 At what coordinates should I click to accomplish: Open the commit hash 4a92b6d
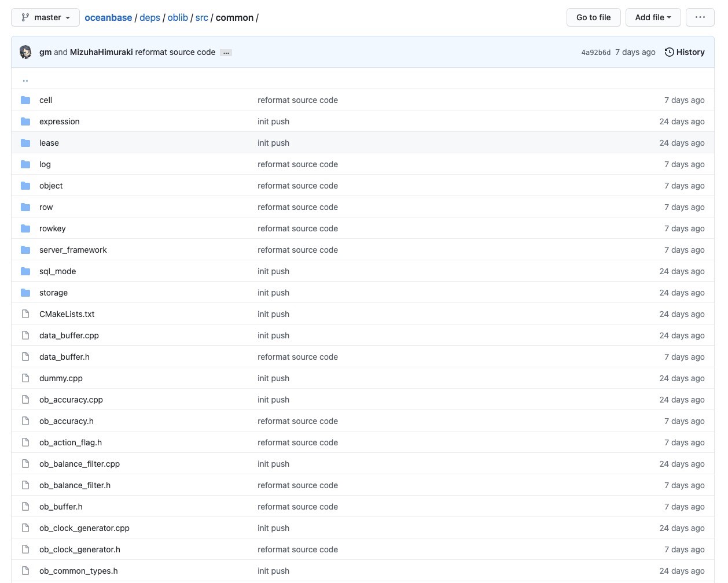coord(595,53)
